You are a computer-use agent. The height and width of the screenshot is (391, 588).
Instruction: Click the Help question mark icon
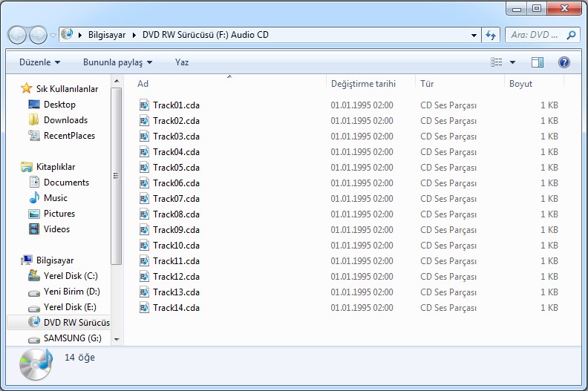563,63
